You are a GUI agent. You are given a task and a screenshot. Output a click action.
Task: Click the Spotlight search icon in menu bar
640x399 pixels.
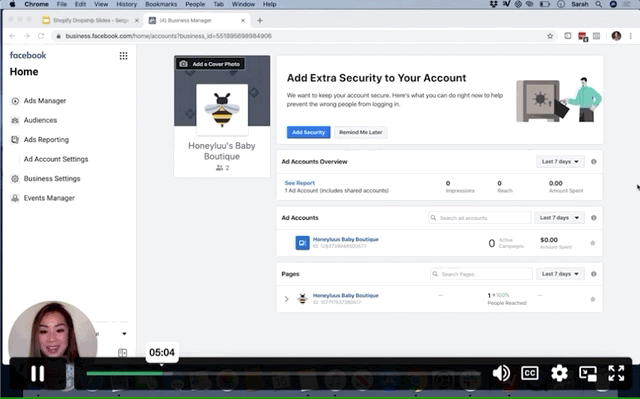coord(598,4)
